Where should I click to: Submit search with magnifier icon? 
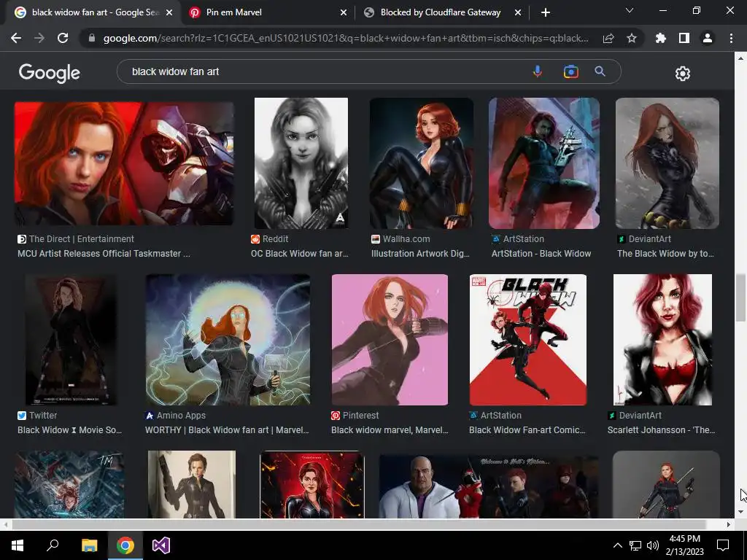(x=600, y=71)
